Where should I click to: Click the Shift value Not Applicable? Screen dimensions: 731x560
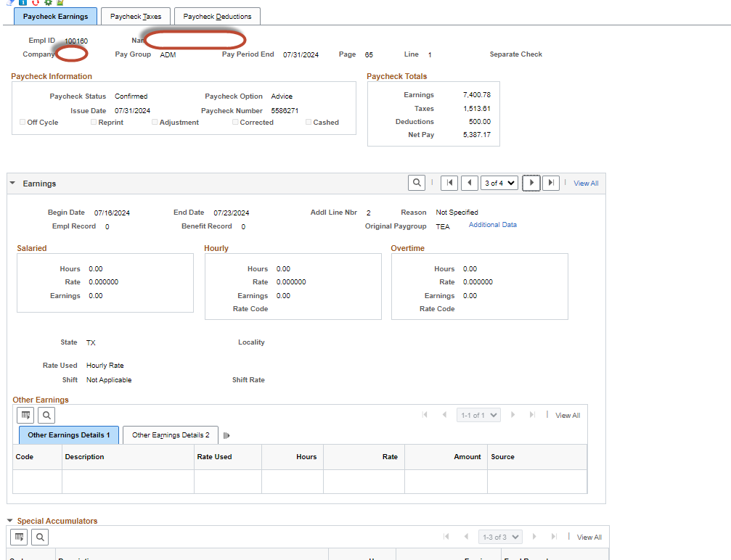point(109,380)
